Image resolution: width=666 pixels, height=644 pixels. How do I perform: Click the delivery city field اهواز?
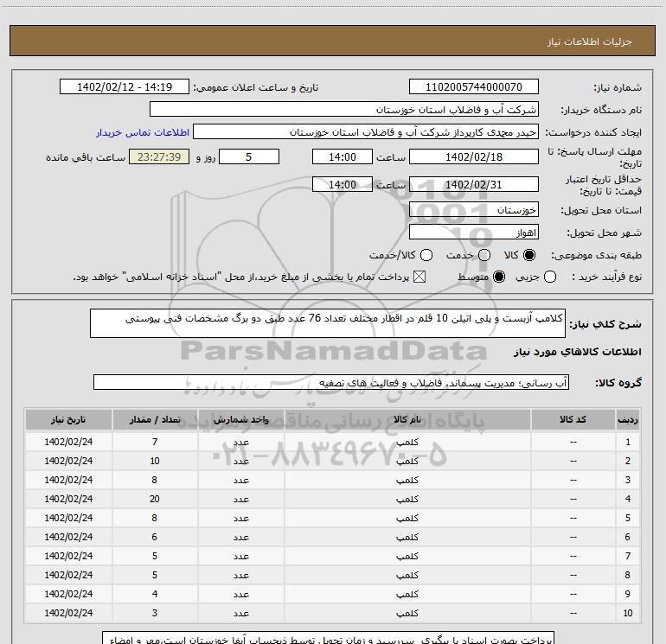click(x=474, y=232)
